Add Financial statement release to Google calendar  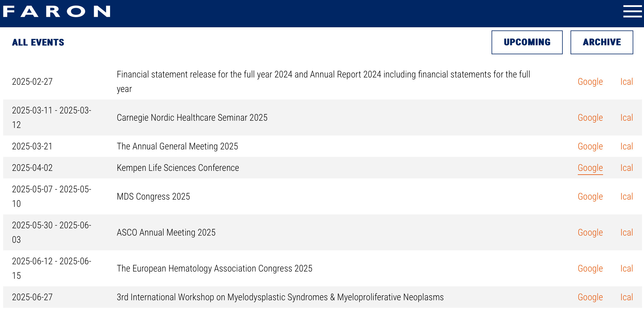coord(590,82)
